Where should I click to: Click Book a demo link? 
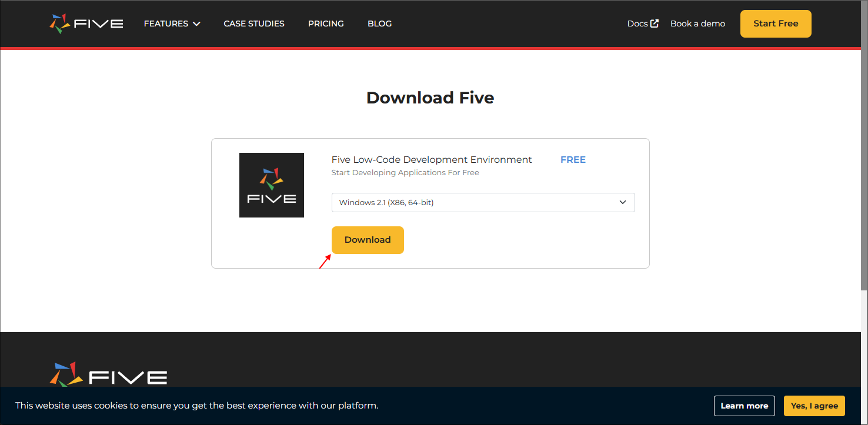click(697, 24)
